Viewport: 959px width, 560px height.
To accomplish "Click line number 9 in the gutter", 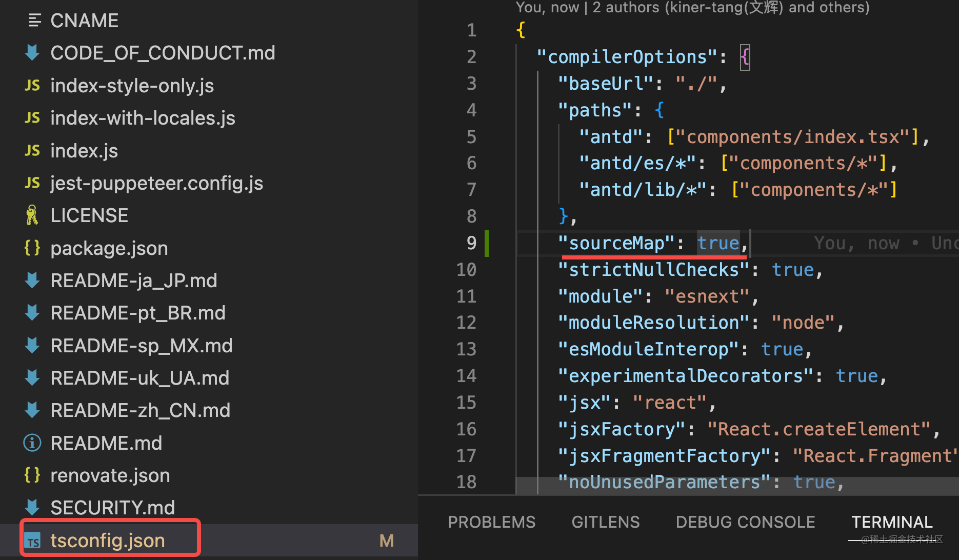I will [x=471, y=243].
